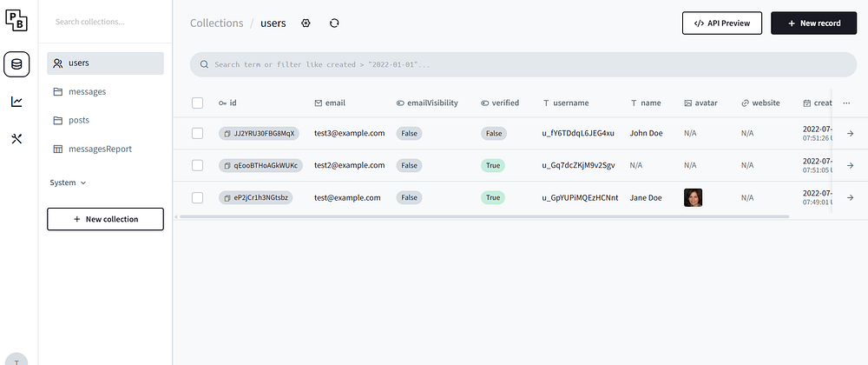
Task: Select the Jane Doe row checkbox
Action: pyautogui.click(x=198, y=197)
